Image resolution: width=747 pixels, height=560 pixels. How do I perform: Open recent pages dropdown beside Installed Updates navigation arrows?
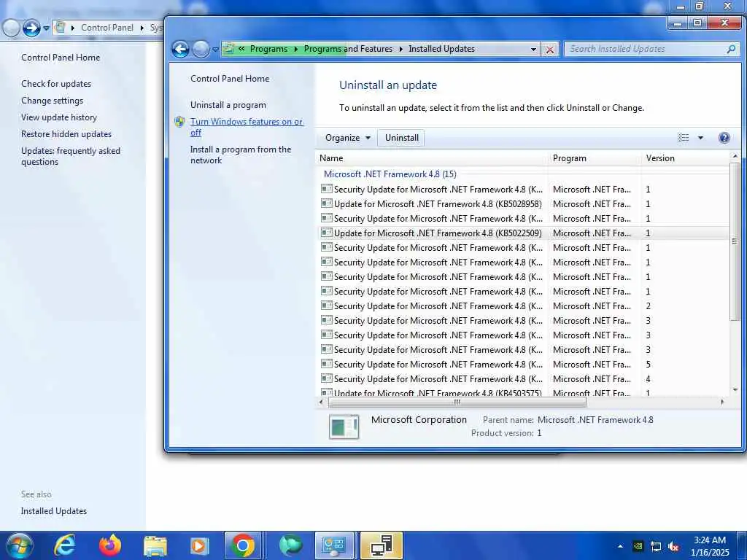215,49
